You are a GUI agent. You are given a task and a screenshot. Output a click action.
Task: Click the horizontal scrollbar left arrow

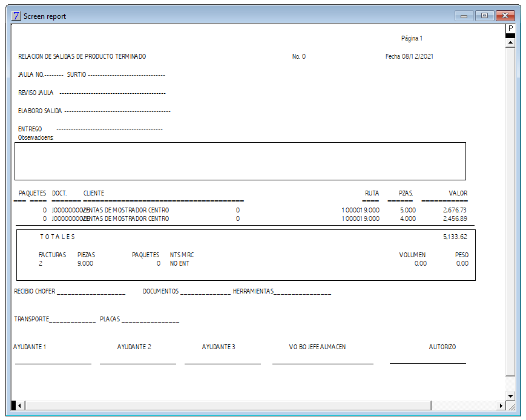pyautogui.click(x=20, y=405)
